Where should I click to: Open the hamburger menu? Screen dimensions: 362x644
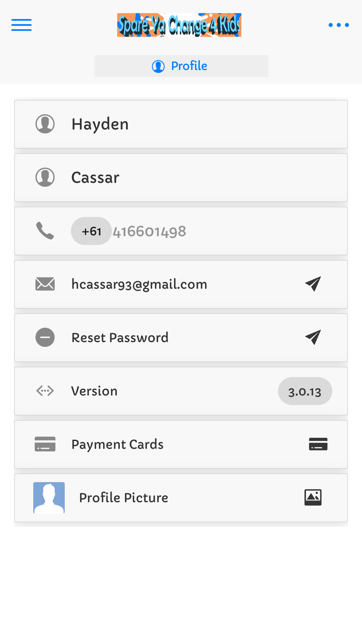point(21,25)
